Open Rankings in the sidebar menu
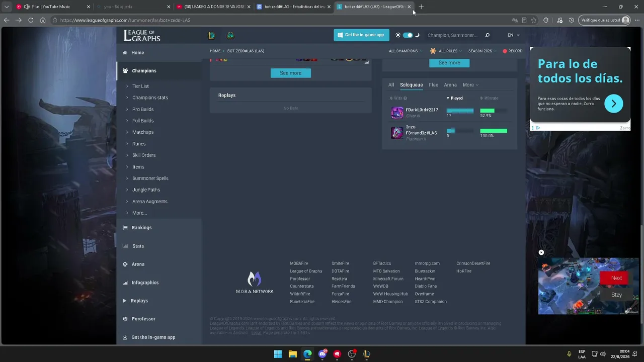 (159, 228)
